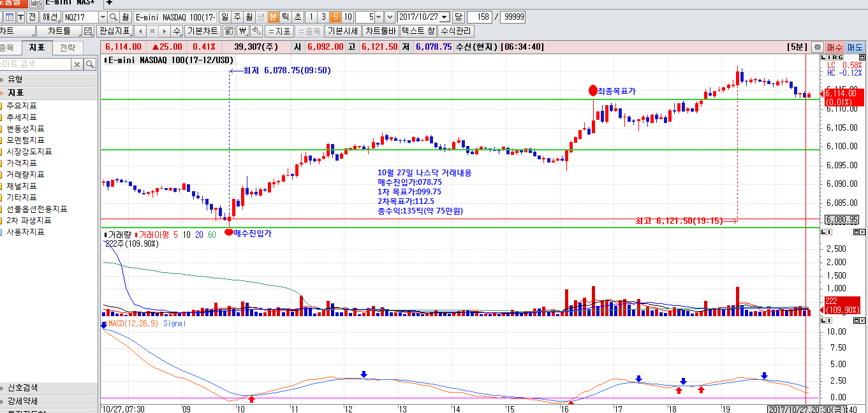The height and width of the screenshot is (413, 868).
Task: Click the chart tools settings icon
Action: point(228,31)
